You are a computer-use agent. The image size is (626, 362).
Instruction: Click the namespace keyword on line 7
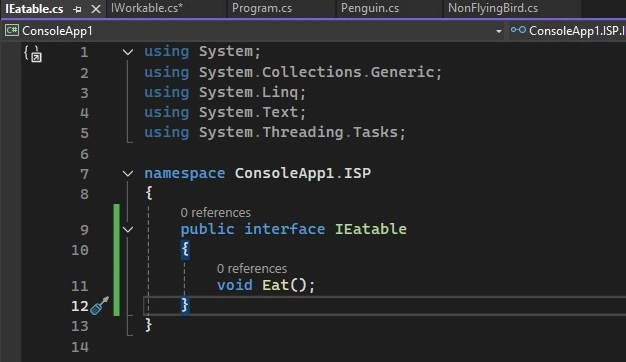184,174
